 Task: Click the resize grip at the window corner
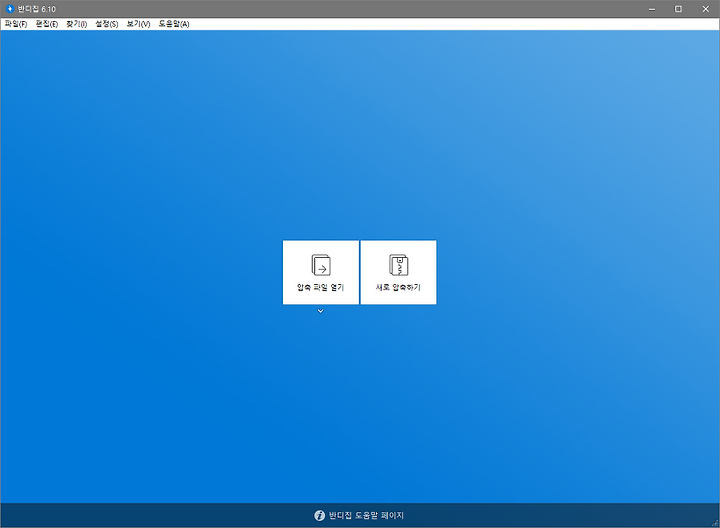click(715, 523)
